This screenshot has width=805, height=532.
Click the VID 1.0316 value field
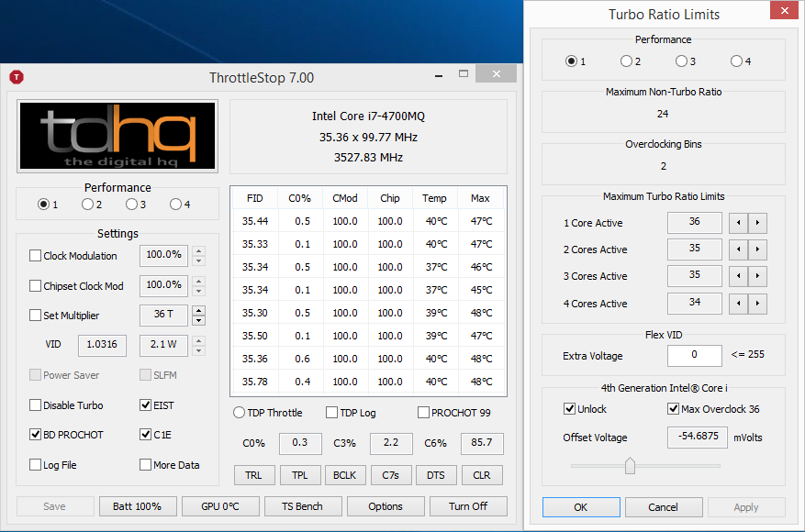(x=102, y=345)
